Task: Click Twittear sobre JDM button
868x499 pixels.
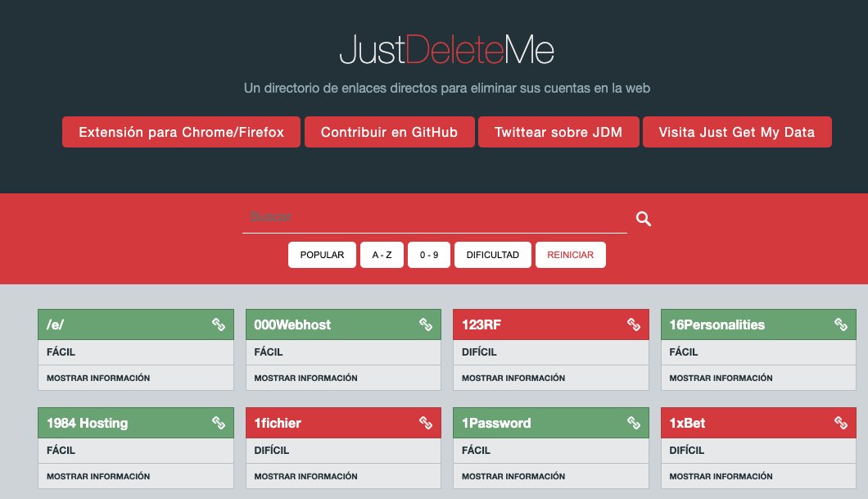Action: coord(558,132)
